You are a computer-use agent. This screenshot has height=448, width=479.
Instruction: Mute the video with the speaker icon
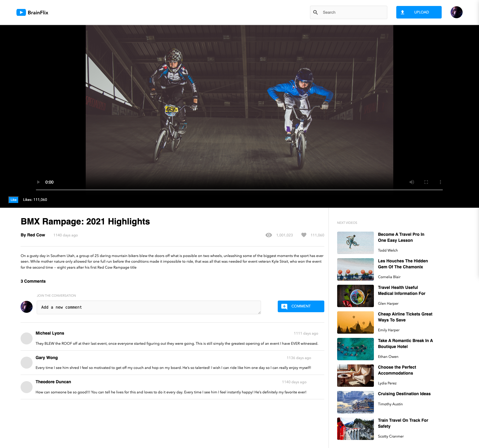[412, 182]
